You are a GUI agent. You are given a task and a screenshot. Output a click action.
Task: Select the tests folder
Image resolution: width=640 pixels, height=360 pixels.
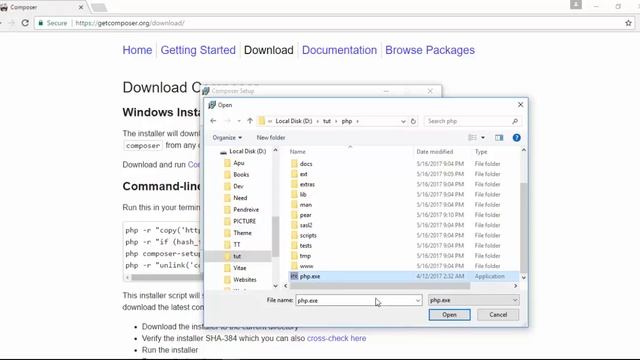pos(305,245)
